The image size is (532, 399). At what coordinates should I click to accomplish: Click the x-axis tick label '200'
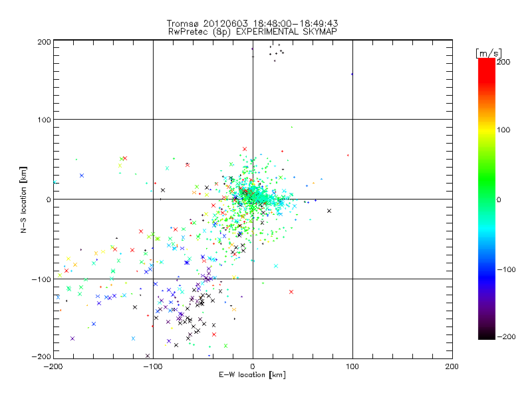pyautogui.click(x=452, y=366)
